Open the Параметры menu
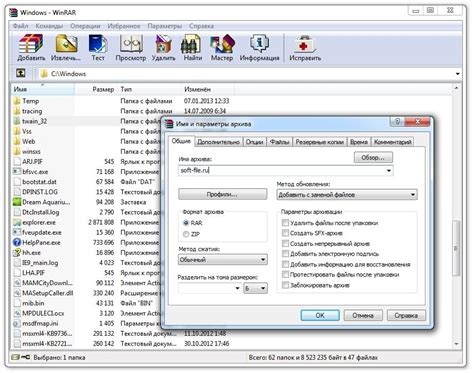The height and width of the screenshot is (373, 474). click(165, 26)
